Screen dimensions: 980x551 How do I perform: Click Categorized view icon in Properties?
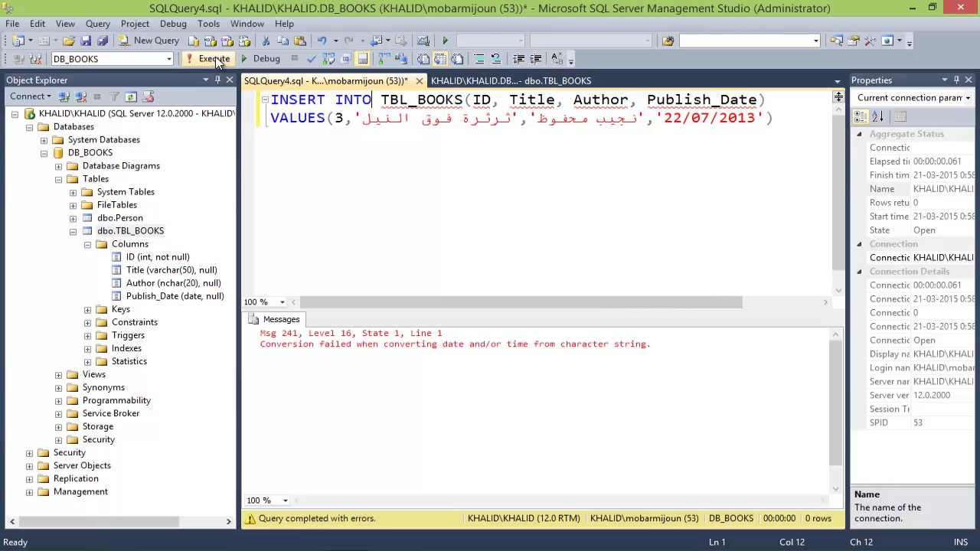click(x=861, y=116)
